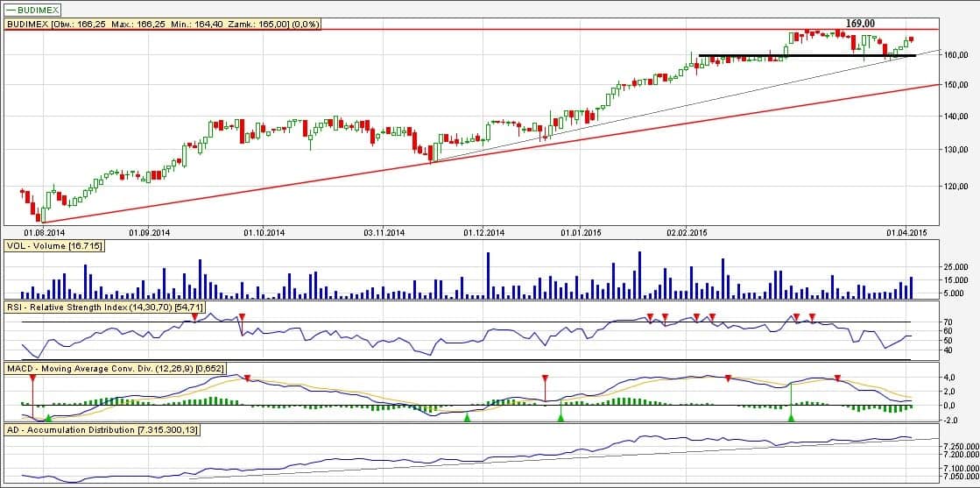Click the leftmost green buy arrow in MACD
This screenshot has height=488, width=980.
click(x=49, y=418)
